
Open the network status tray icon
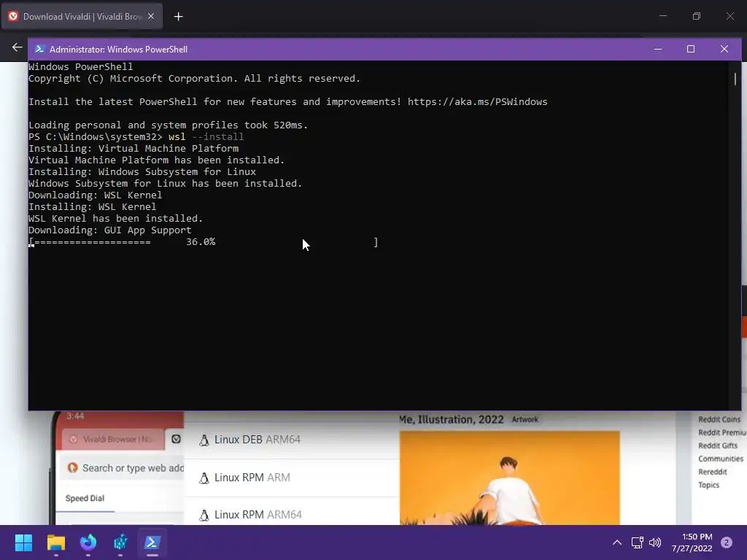pos(637,542)
